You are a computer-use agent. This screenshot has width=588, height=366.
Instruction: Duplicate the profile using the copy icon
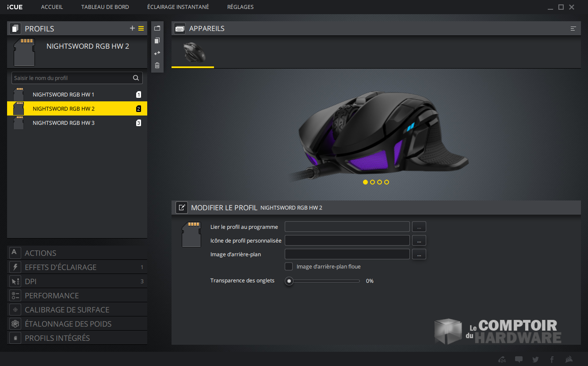coord(157,40)
